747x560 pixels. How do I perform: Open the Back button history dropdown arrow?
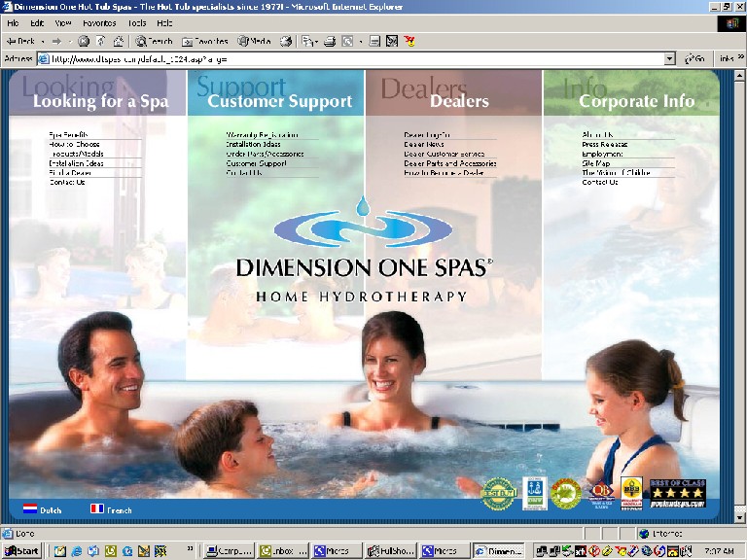tap(42, 41)
